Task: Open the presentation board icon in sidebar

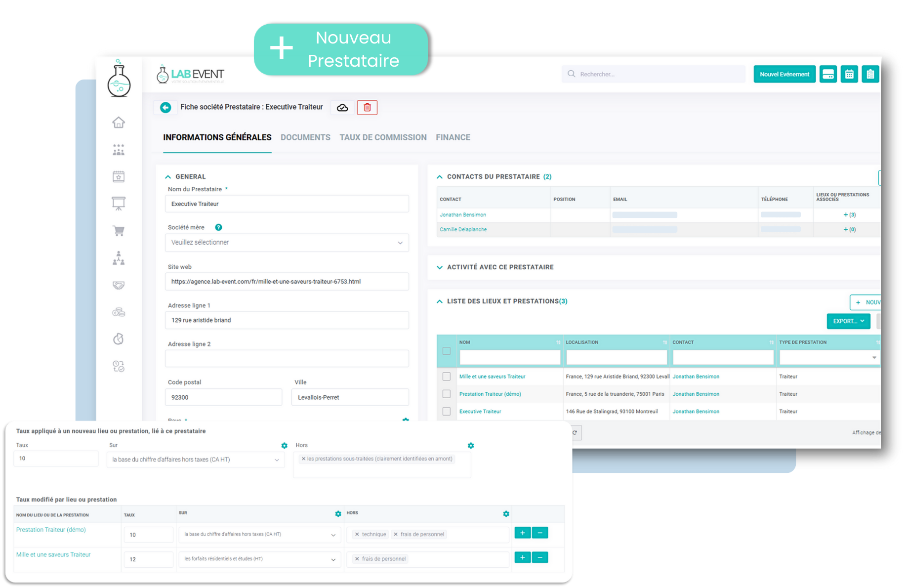Action: click(119, 204)
